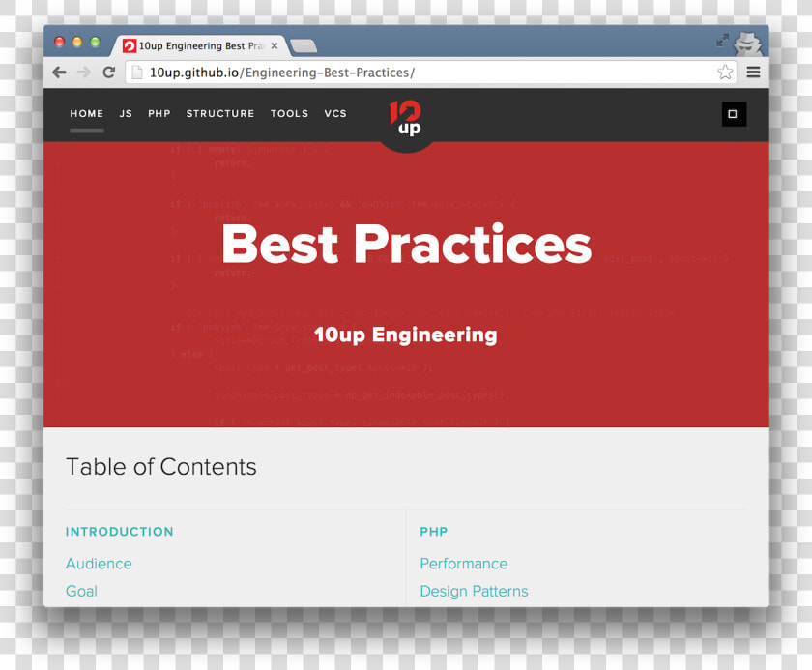Image resolution: width=812 pixels, height=670 pixels.
Task: Open the JS nav item
Action: click(x=126, y=113)
